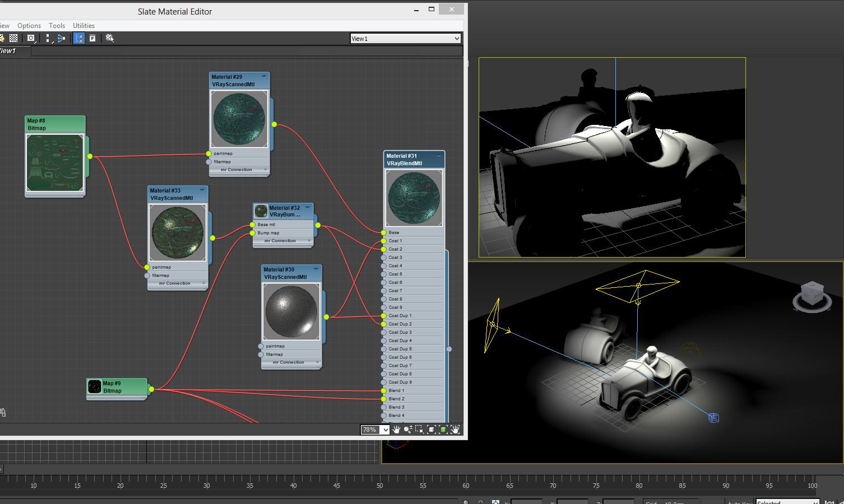The width and height of the screenshot is (844, 504).
Task: Click Pan to Selected hand icon
Action: point(455,430)
